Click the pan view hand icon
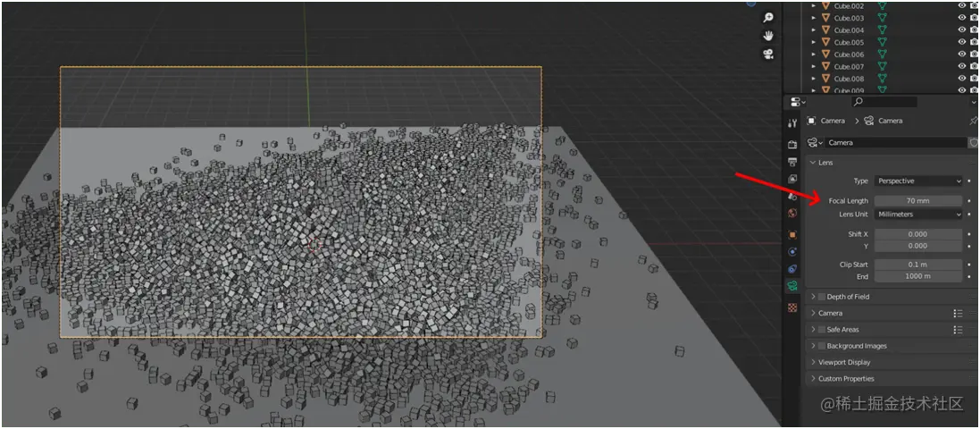This screenshot has width=980, height=429. (x=768, y=36)
